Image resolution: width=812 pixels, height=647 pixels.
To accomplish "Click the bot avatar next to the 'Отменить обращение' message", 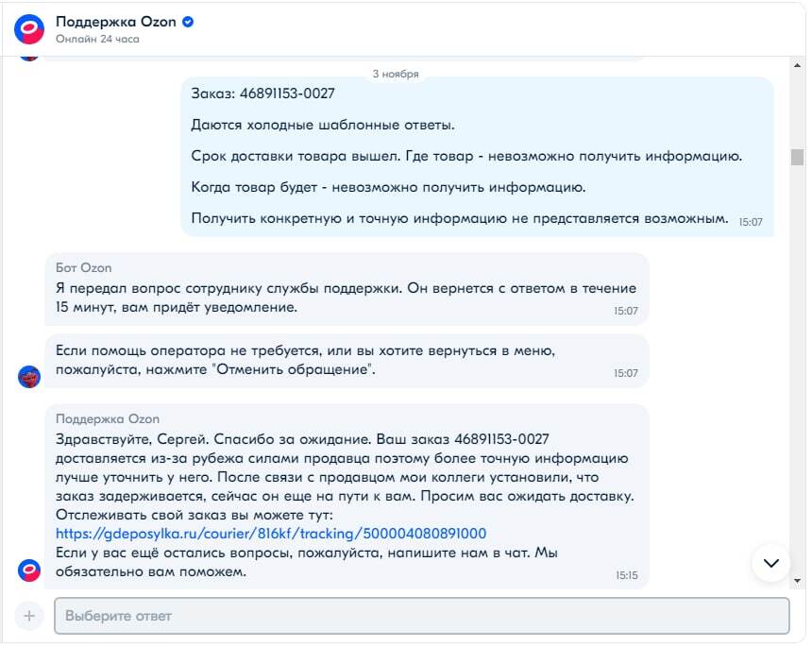I will click(29, 377).
